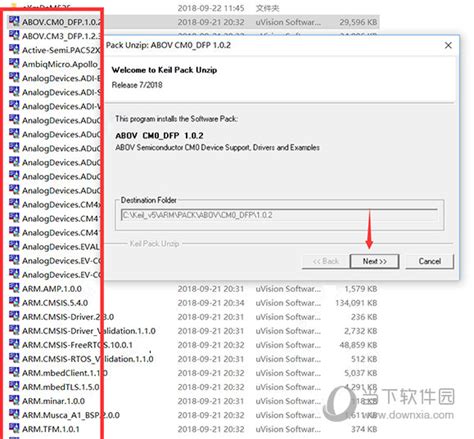This screenshot has height=439, width=474.
Task: Click the ARM.CMSIS-Driver.2.3.0 file icon
Action: coord(14,316)
